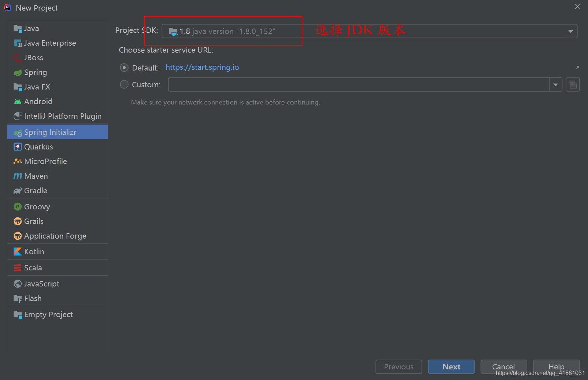Click the Flash folder icon
This screenshot has width=588, height=380.
point(18,299)
